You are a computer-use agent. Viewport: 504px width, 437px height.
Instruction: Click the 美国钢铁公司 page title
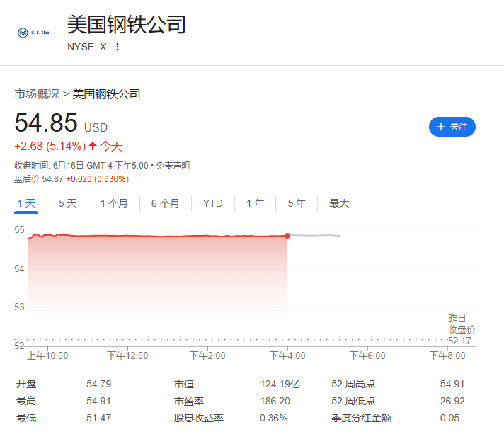coord(126,25)
